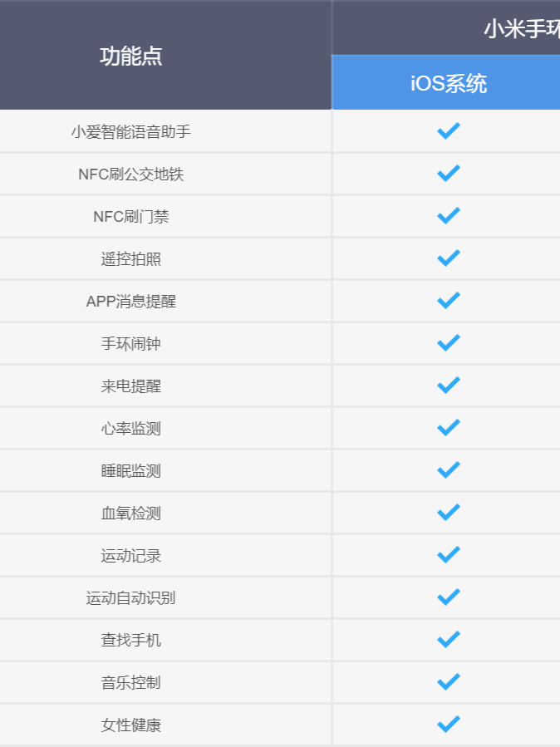Click the 运动记录 feature label
This screenshot has height=747, width=560.
click(x=131, y=556)
